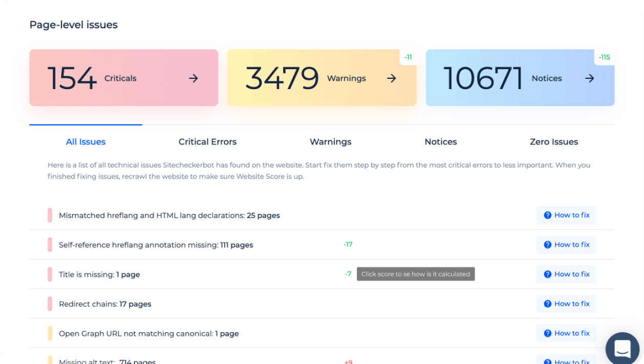The height and width of the screenshot is (364, 644).
Task: Open the 3479 Warnings card
Action: point(321,78)
